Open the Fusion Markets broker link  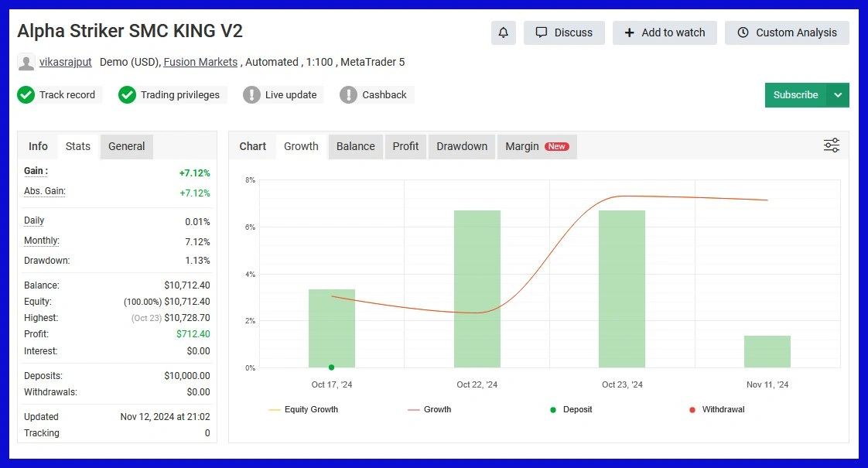click(200, 62)
